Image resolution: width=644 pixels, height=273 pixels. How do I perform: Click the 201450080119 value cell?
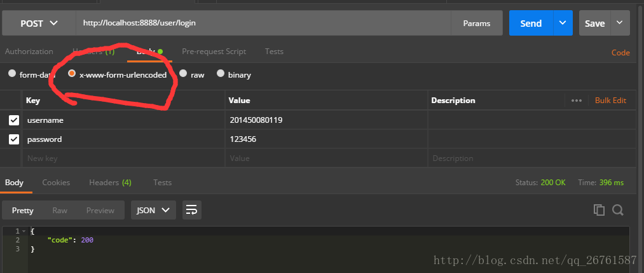pyautogui.click(x=327, y=120)
